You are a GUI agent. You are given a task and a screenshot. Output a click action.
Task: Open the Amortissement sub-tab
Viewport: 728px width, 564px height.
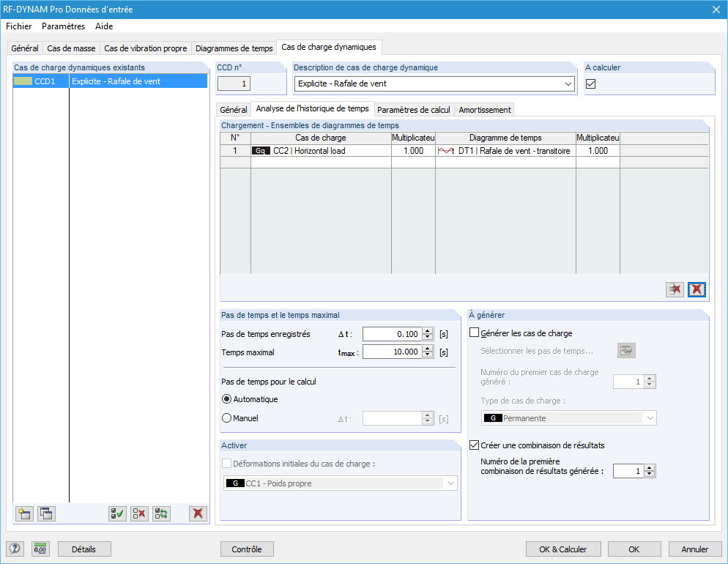tap(485, 110)
